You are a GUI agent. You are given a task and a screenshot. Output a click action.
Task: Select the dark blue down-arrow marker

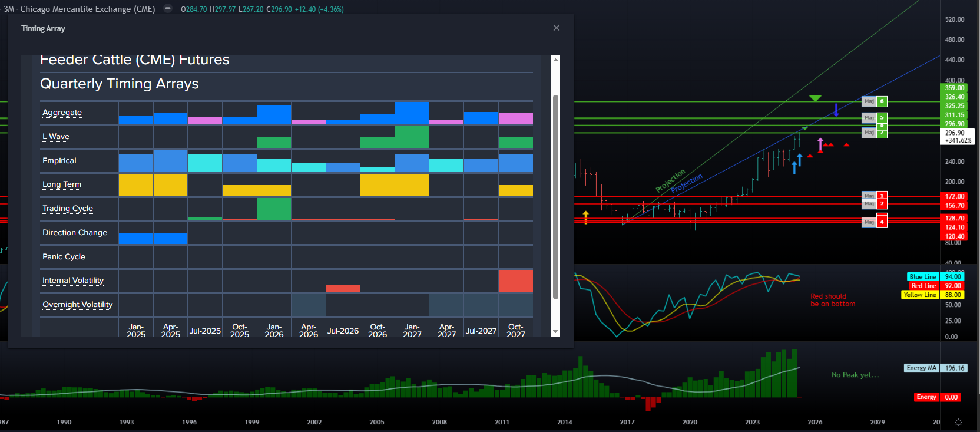coord(836,110)
